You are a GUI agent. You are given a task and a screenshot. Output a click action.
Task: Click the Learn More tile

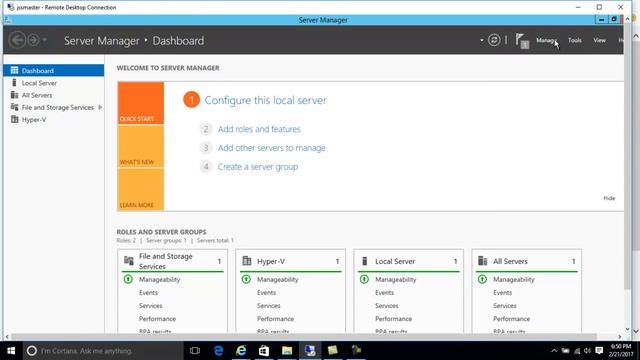pyautogui.click(x=141, y=189)
